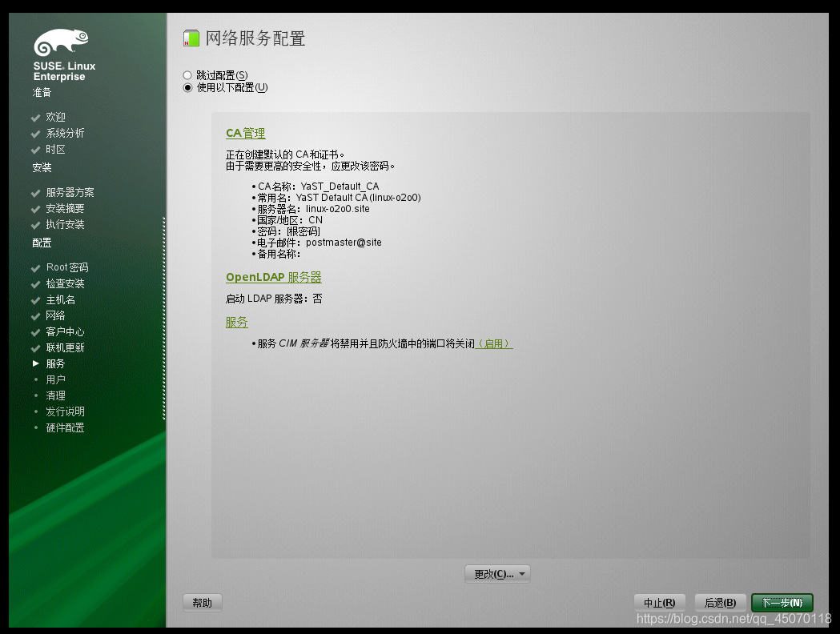Screen dimensions: 840x634
Task: Click the 检查安装 step in sidebar
Action: tap(65, 284)
